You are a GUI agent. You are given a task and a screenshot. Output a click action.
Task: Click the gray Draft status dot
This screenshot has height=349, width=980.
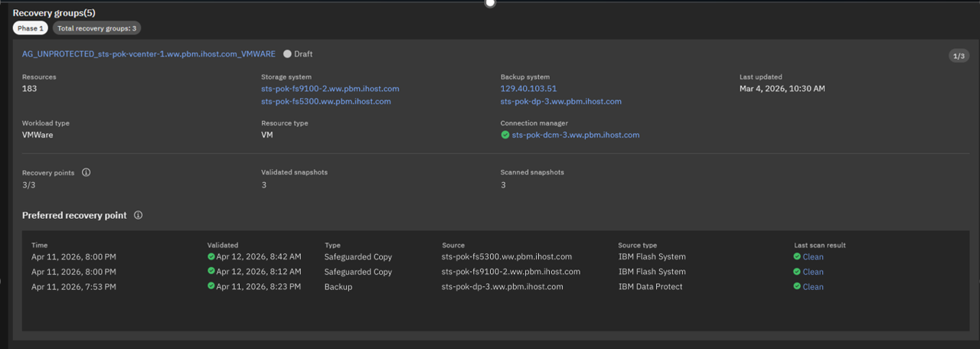[x=288, y=54]
